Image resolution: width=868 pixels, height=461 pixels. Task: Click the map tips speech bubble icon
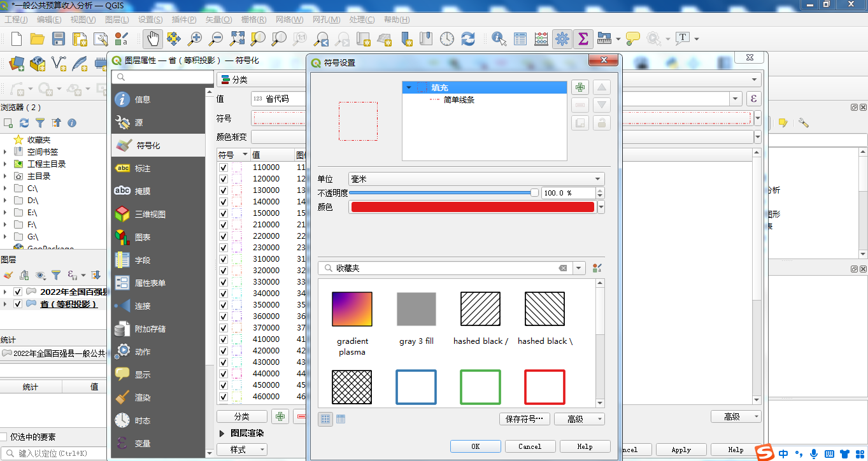coord(632,39)
